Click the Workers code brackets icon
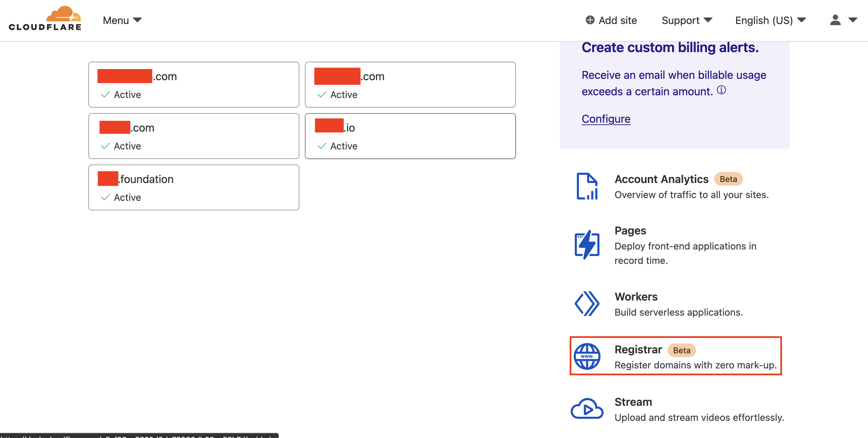The image size is (868, 438). [x=587, y=304]
